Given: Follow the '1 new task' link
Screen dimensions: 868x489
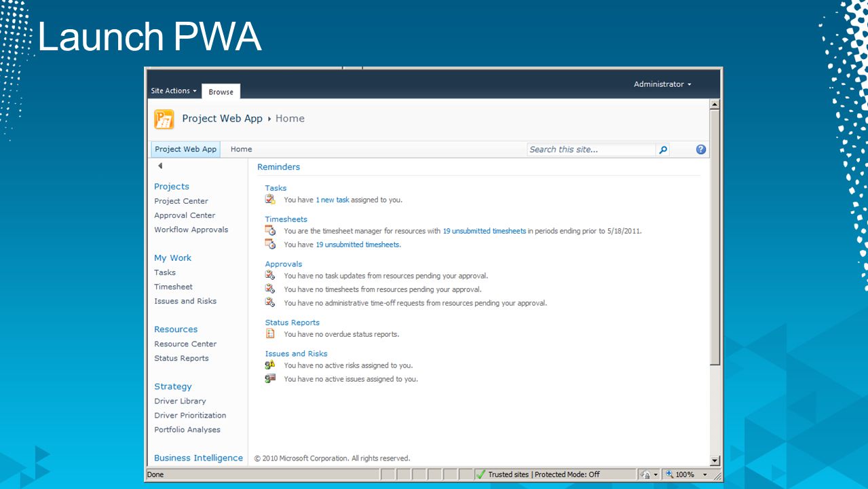Looking at the screenshot, I should coord(333,200).
